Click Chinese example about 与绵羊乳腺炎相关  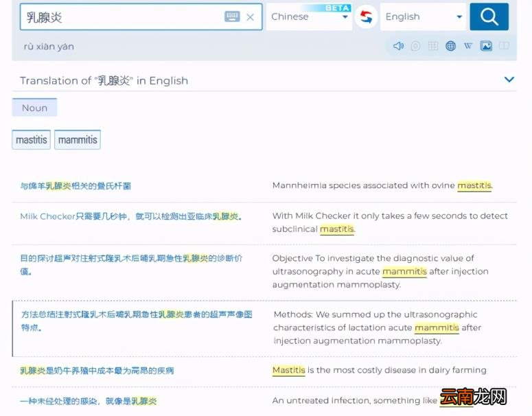76,186
